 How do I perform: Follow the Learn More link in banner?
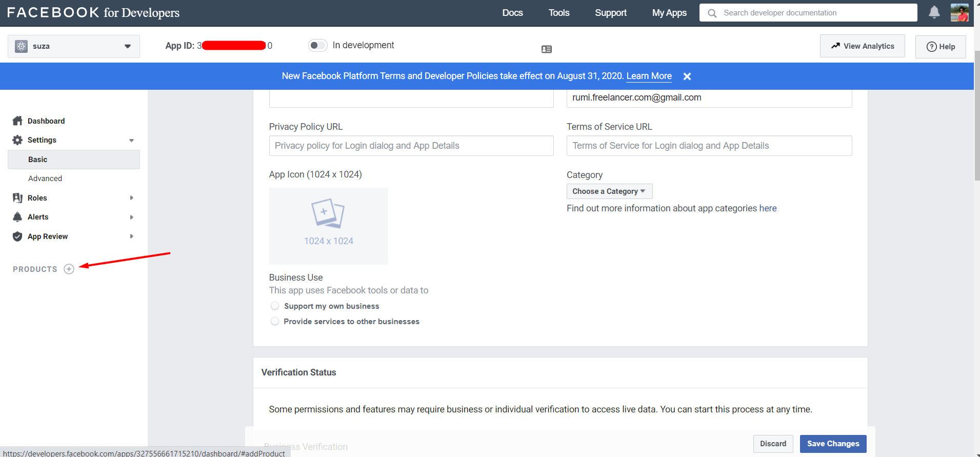pyautogui.click(x=649, y=76)
